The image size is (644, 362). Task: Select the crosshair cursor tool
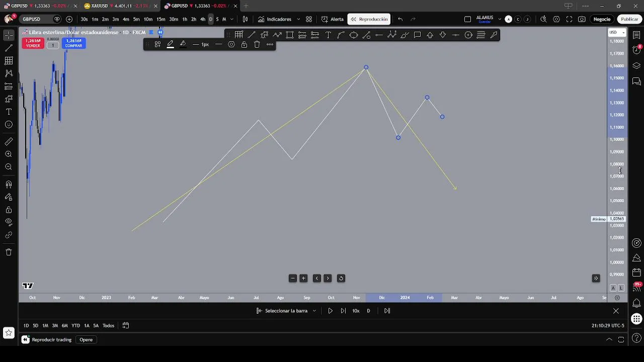(9, 35)
